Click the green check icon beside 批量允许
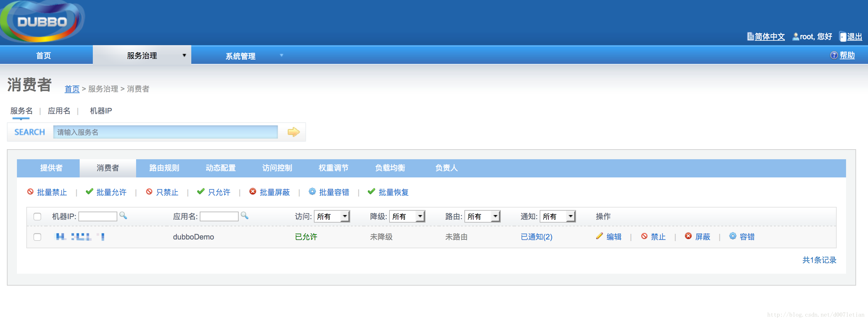This screenshot has height=321, width=868. pos(89,192)
